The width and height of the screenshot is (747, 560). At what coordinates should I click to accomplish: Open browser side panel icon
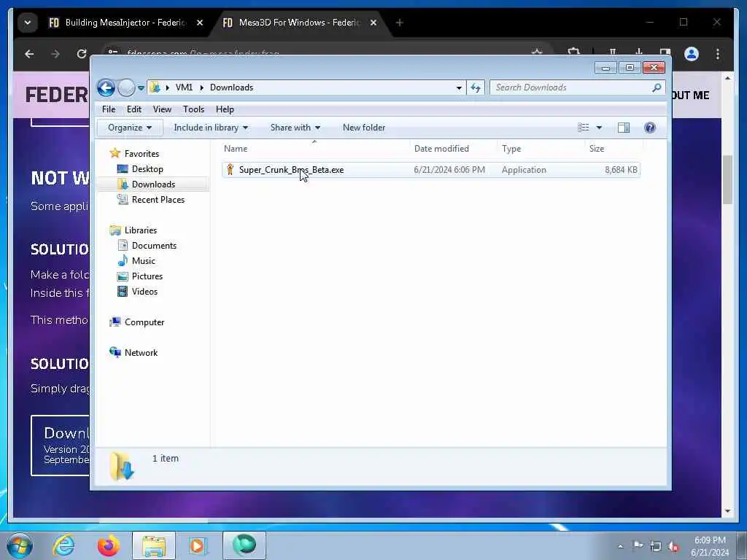665,52
